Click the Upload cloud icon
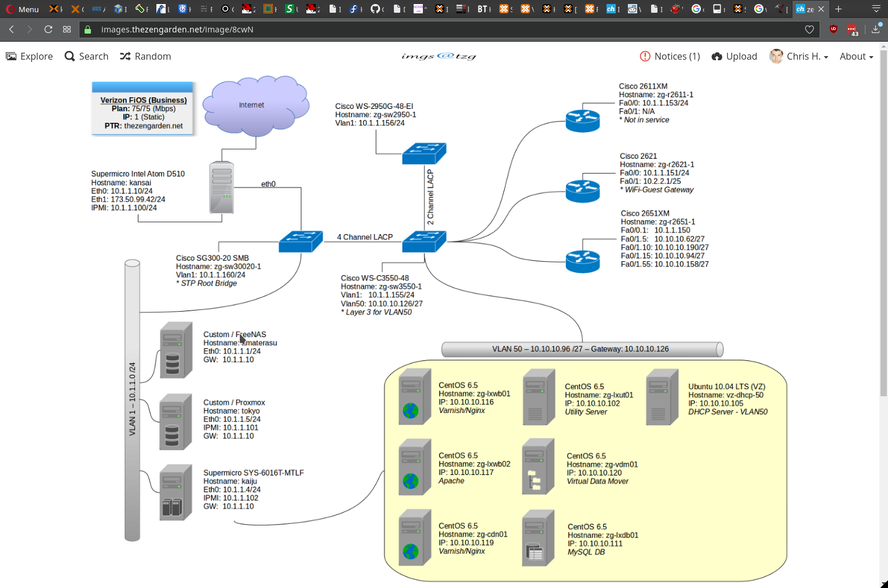This screenshot has height=588, width=888. pyautogui.click(x=717, y=56)
